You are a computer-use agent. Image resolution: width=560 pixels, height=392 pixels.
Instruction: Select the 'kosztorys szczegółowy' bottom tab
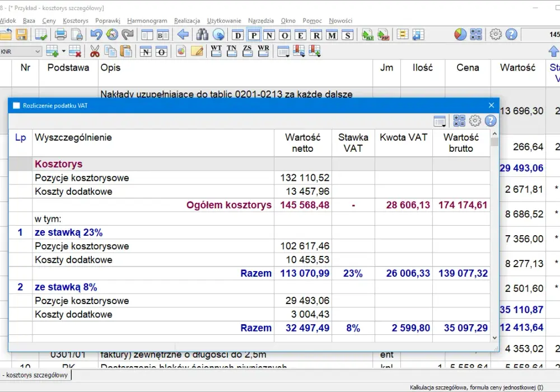[35, 375]
